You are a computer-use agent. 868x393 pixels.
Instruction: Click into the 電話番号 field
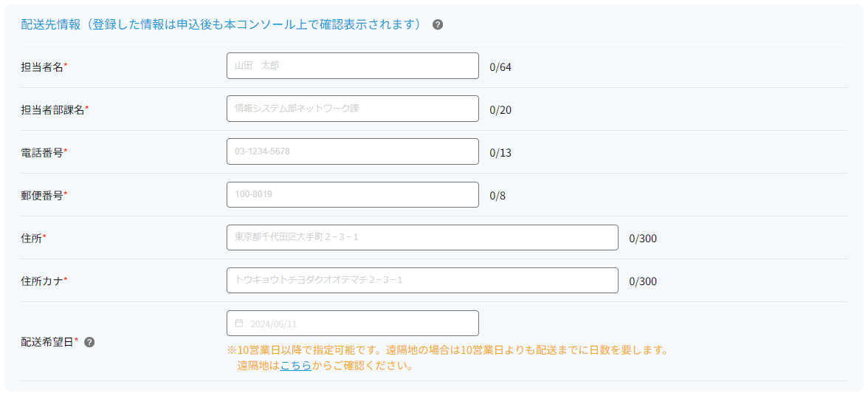tap(353, 151)
